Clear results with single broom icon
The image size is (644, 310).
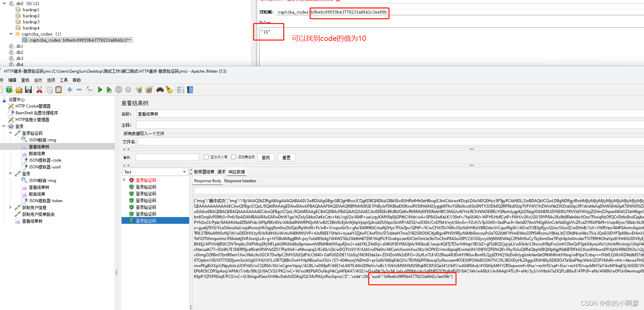click(x=139, y=90)
